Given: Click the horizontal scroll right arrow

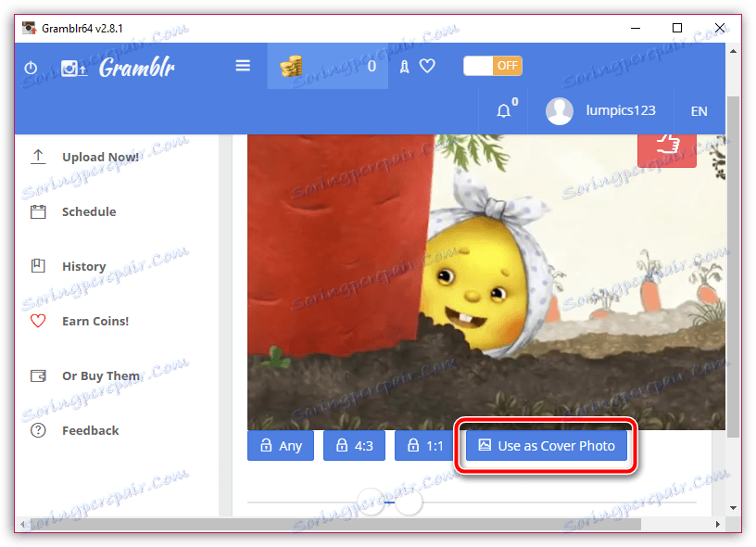Looking at the screenshot, I should [718, 524].
